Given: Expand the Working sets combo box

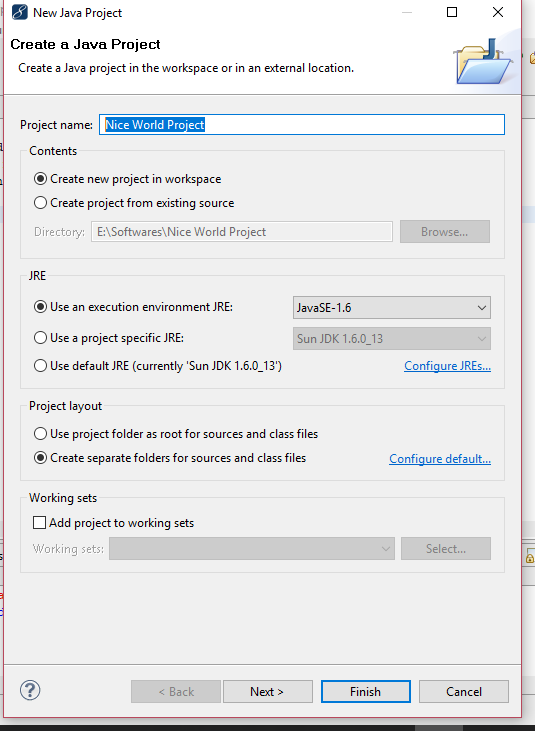Looking at the screenshot, I should click(252, 549).
